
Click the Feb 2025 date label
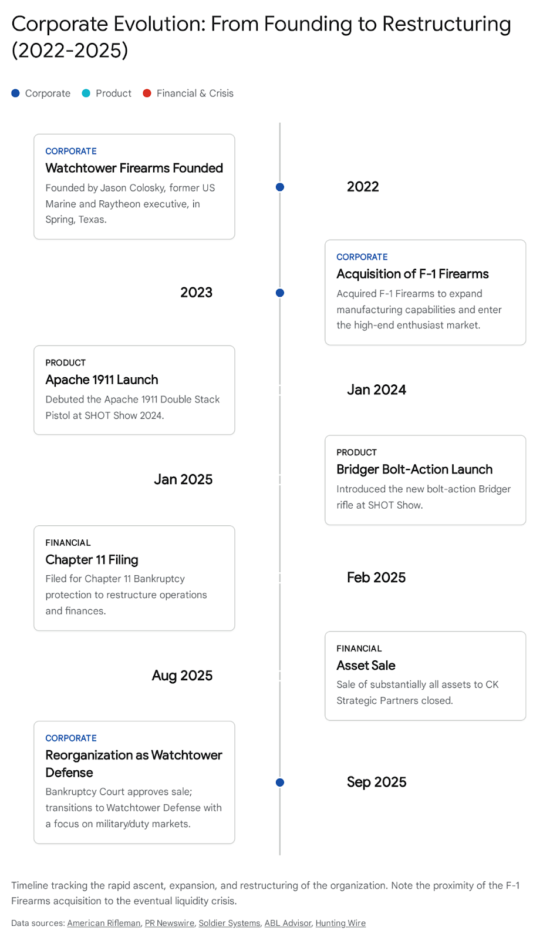(x=376, y=578)
